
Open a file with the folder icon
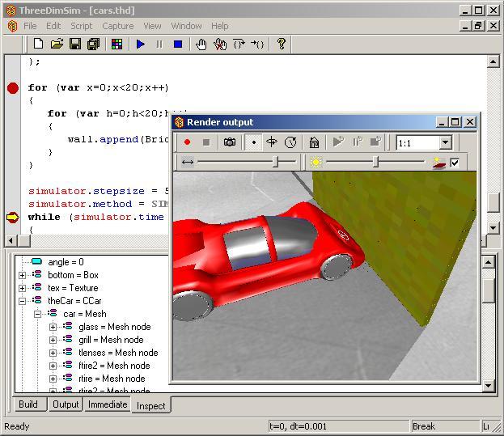pyautogui.click(x=57, y=44)
